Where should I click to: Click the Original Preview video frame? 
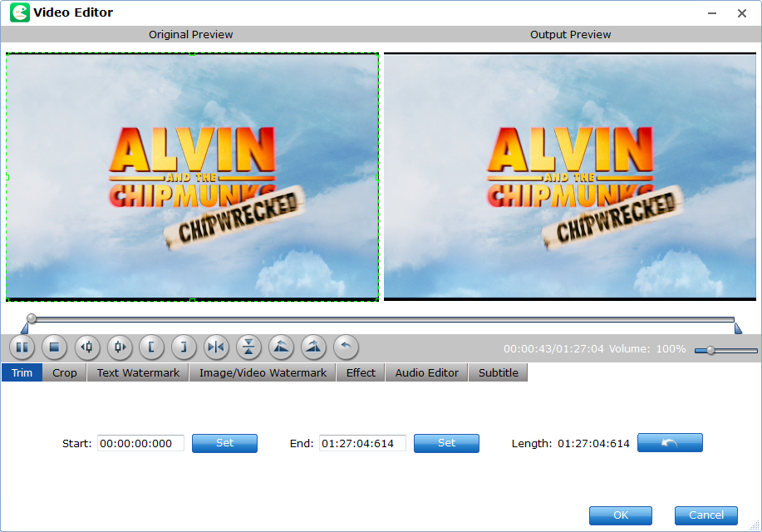[x=192, y=177]
